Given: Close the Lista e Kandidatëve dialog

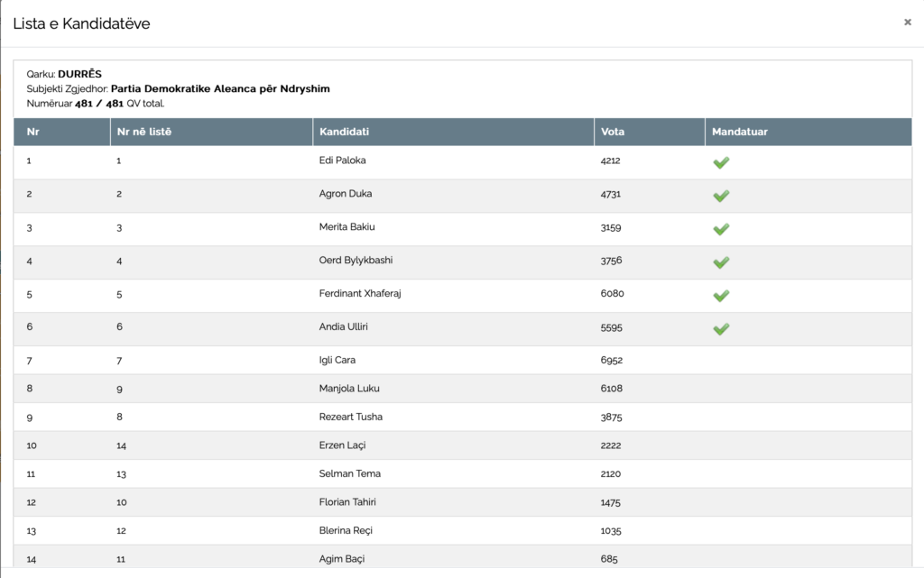Looking at the screenshot, I should 907,23.
